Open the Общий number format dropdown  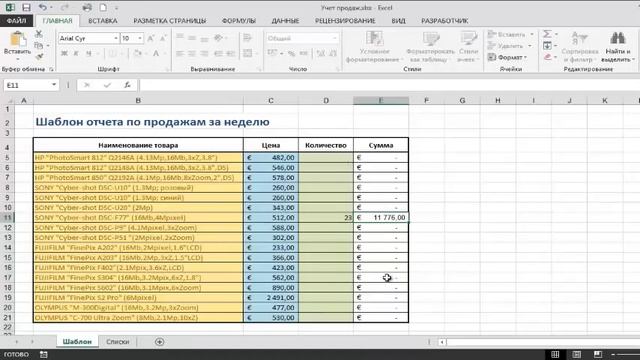coord(335,38)
